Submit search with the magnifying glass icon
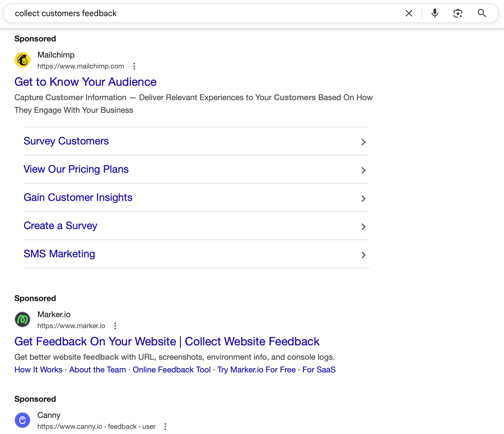Screen dimensions: 504x434 tap(482, 13)
